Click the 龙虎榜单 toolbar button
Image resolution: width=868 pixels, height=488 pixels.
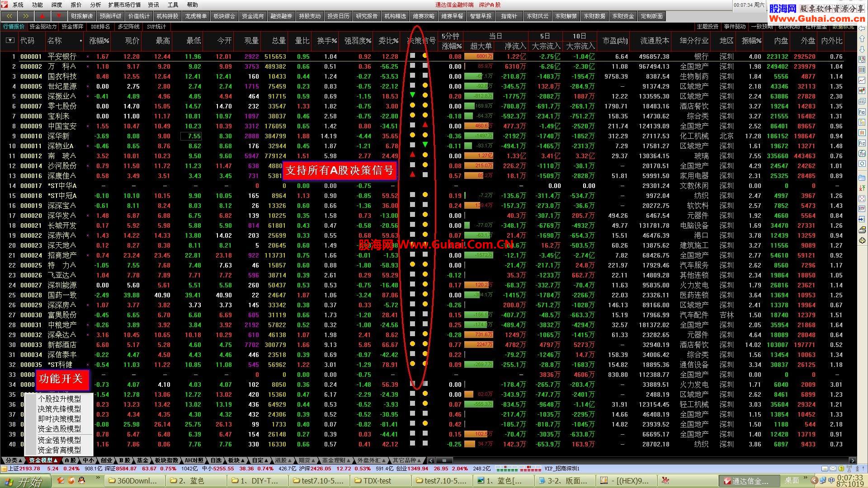(196, 16)
